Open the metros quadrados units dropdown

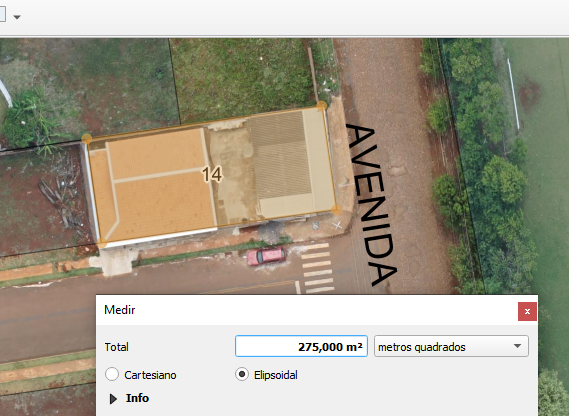tap(451, 346)
